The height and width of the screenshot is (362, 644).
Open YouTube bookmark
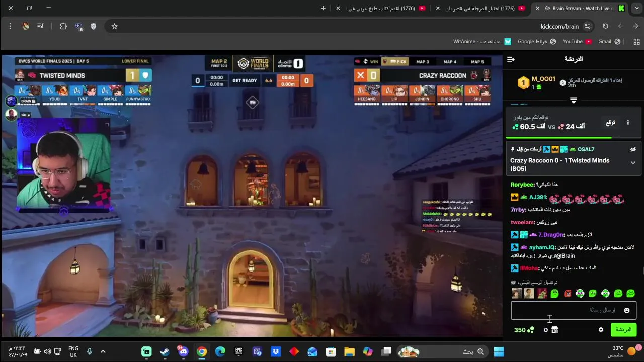pyautogui.click(x=577, y=41)
